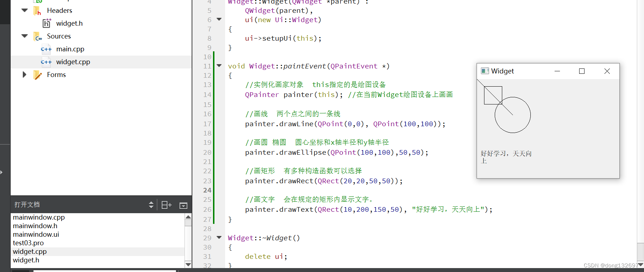644x272 pixels.
Task: Click the Widget window title text
Action: click(503, 71)
